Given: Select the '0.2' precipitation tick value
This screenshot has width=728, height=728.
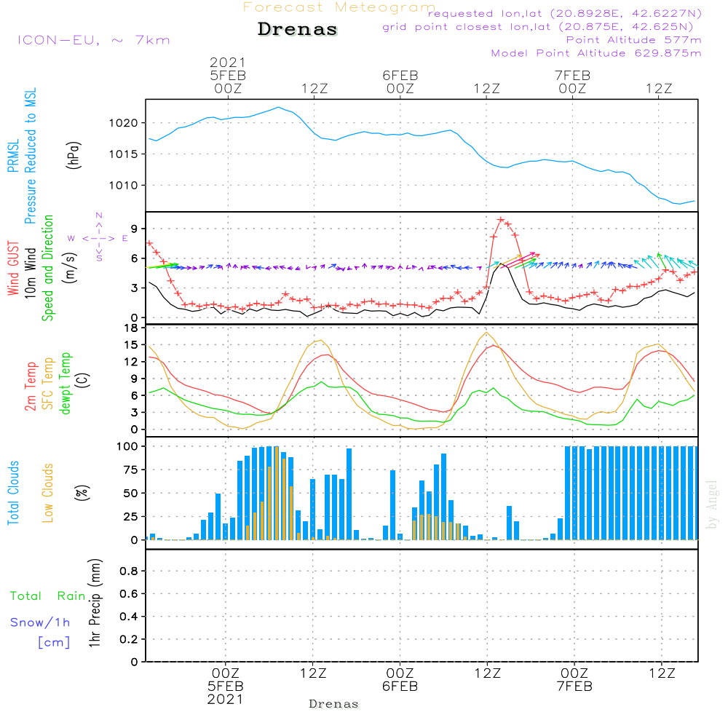Looking at the screenshot, I should click(x=129, y=639).
